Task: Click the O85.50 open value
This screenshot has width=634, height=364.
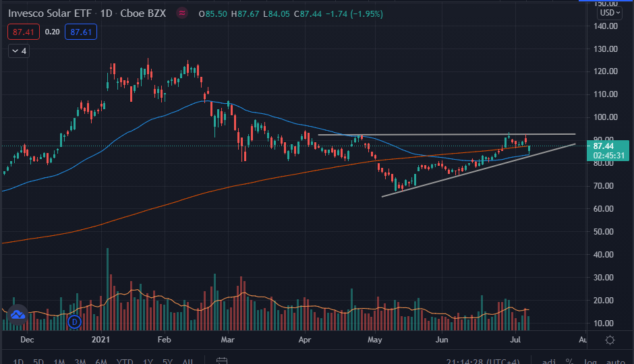Action: pos(213,13)
